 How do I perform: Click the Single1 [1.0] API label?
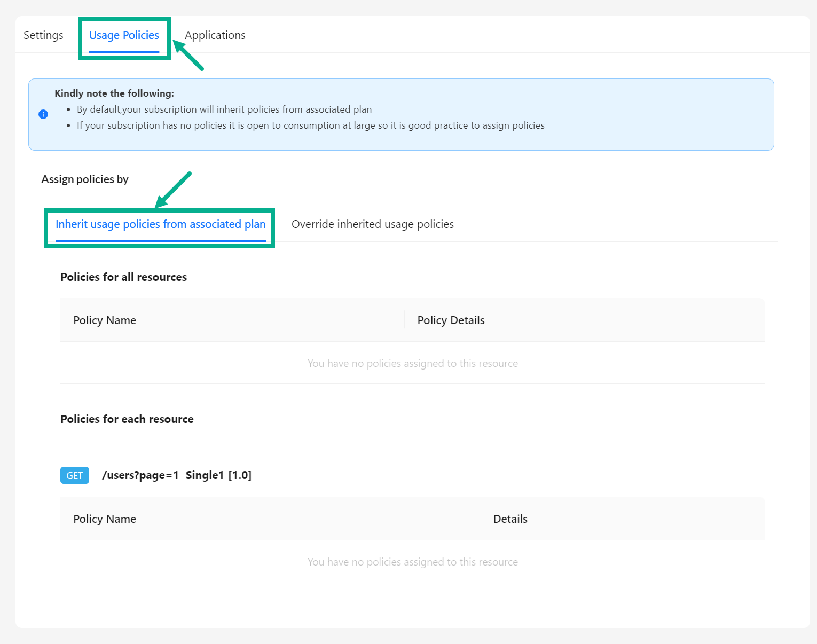[218, 475]
